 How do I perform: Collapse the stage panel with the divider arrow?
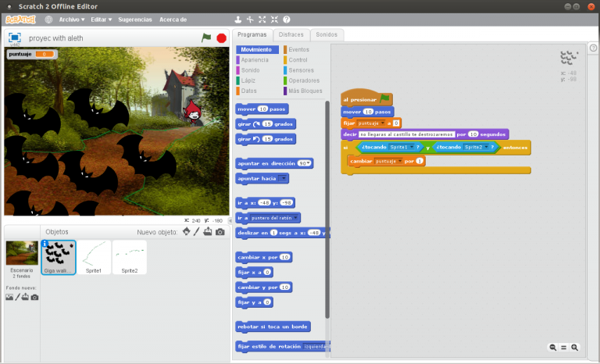coord(230,220)
